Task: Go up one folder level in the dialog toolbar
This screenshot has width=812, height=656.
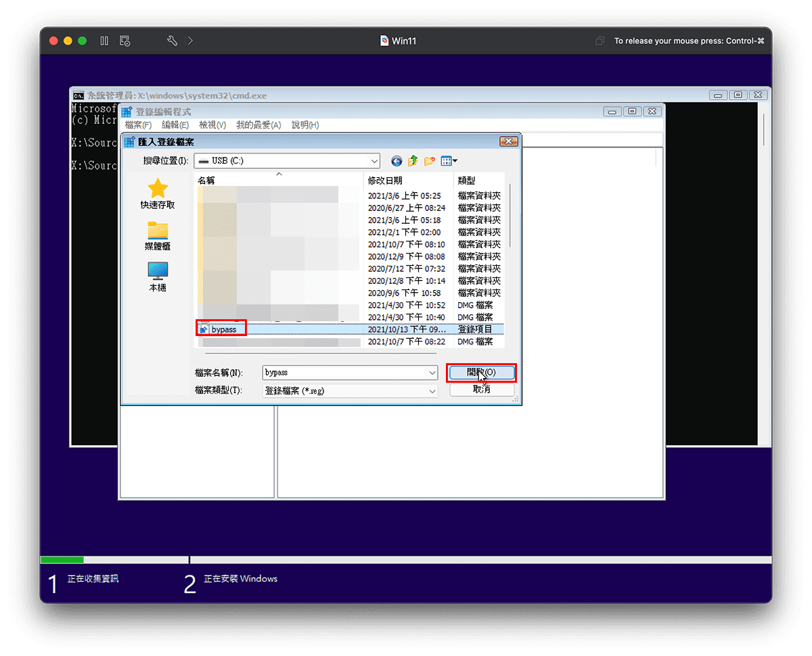Action: (x=412, y=161)
